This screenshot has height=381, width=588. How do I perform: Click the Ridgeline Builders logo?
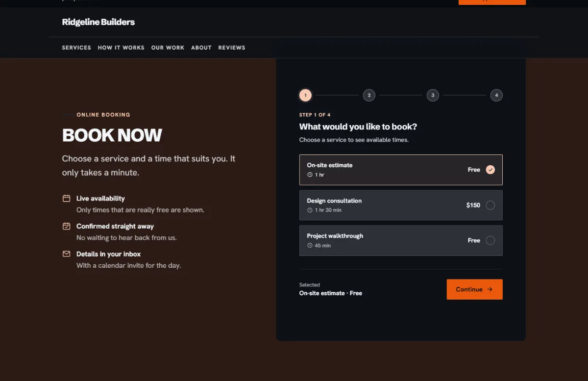coord(98,22)
